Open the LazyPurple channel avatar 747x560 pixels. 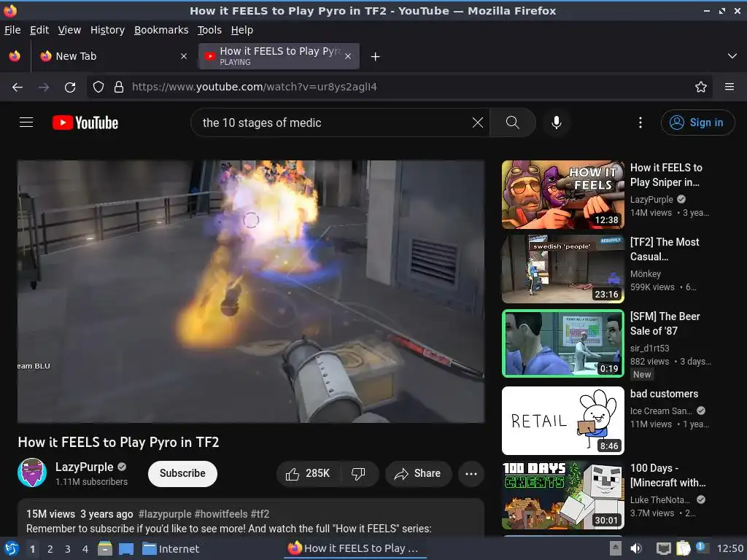32,472
